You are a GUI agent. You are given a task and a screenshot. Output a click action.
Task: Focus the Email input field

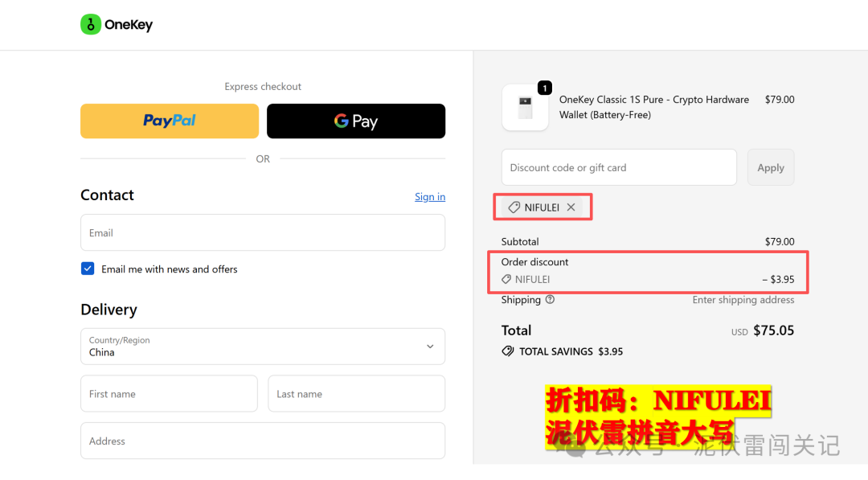pos(263,232)
